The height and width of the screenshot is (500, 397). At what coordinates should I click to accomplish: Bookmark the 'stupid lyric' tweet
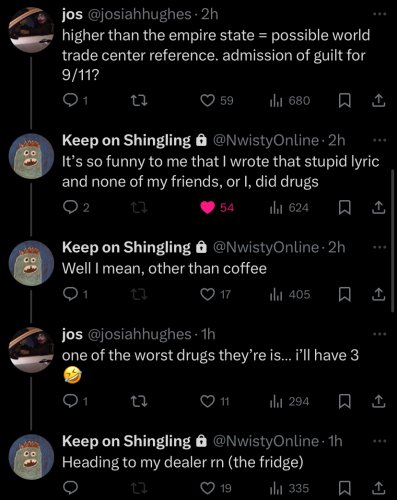coord(345,208)
